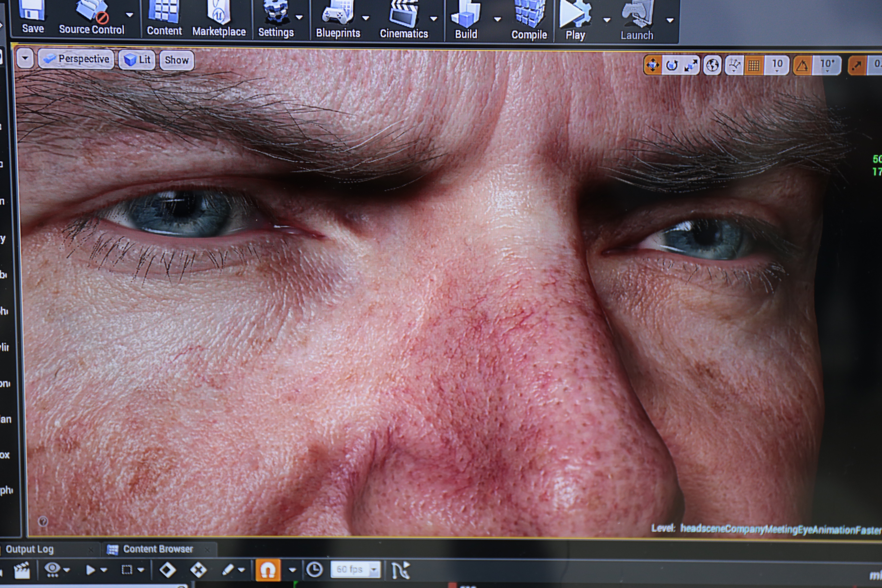882x588 pixels.
Task: Click the level name link in viewport
Action: click(x=780, y=529)
